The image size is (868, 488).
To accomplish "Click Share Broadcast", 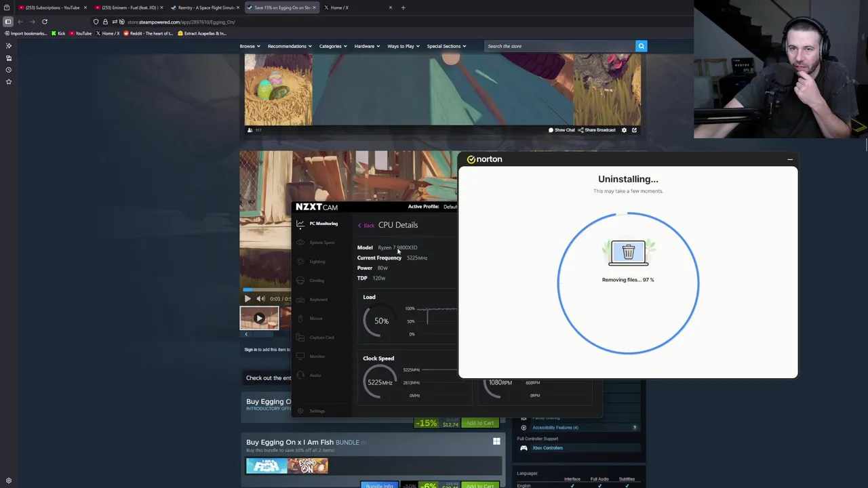I will pyautogui.click(x=597, y=130).
